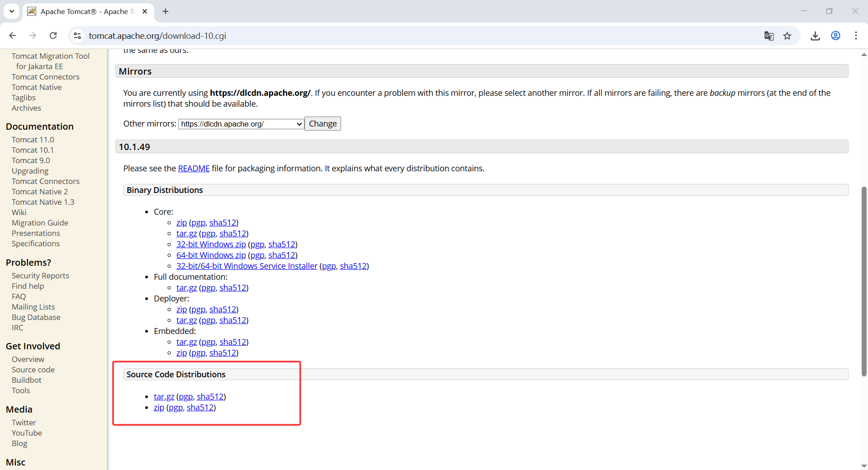The width and height of the screenshot is (868, 470).
Task: Open Tomcat Native 1.3 documentation
Action: coord(43,202)
